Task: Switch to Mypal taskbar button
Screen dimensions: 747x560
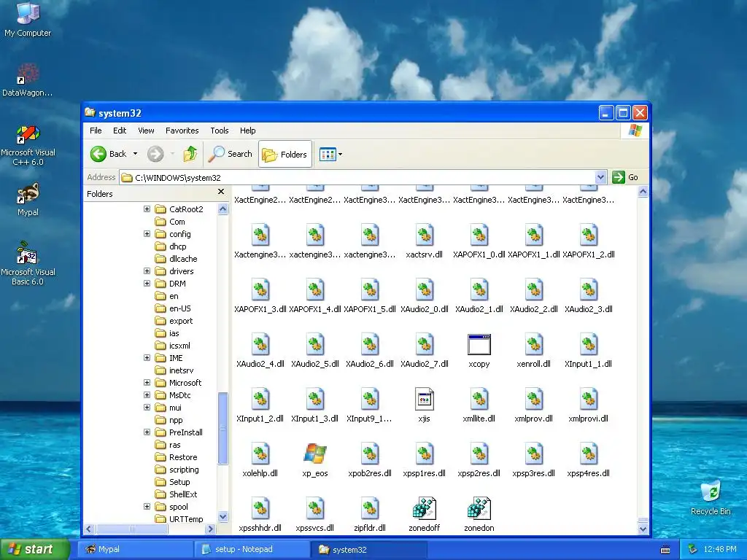Action: (x=135, y=549)
